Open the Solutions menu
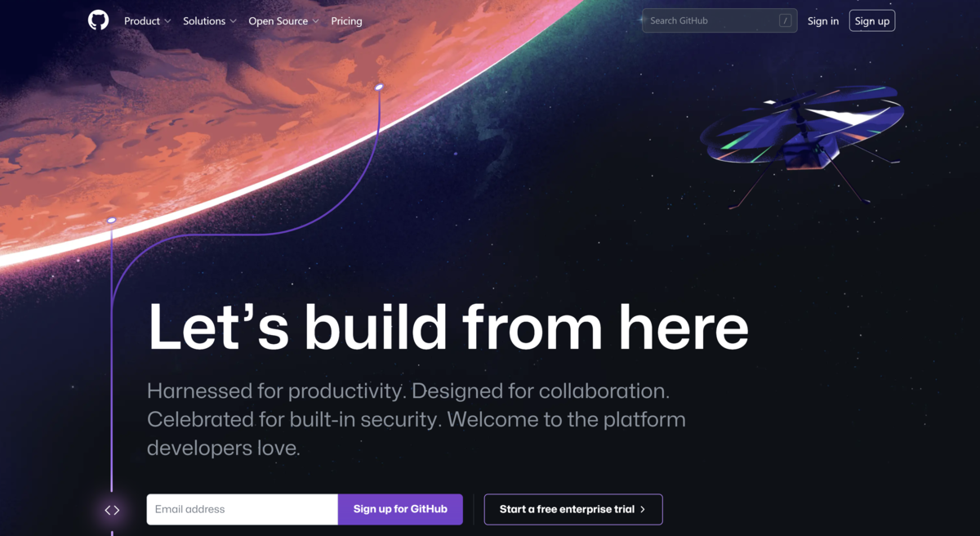Image resolution: width=980 pixels, height=536 pixels. 210,21
